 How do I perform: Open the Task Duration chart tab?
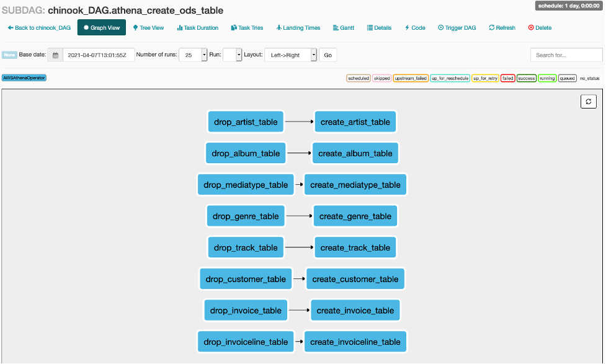click(198, 28)
